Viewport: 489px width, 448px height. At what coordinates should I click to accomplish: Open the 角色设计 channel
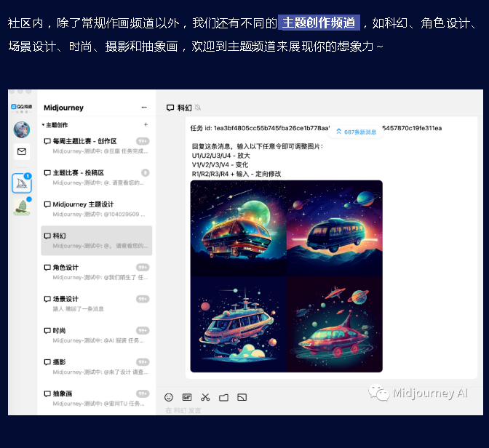coord(96,272)
